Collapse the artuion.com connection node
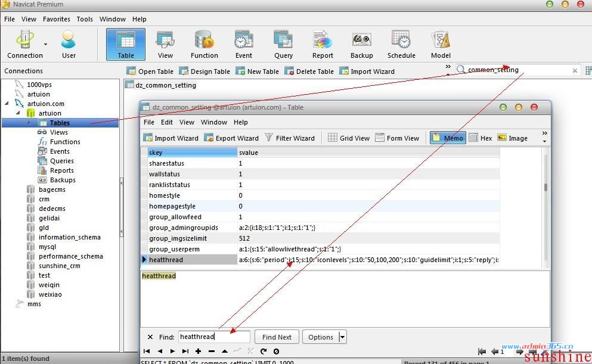Image resolution: width=592 pixels, height=364 pixels. click(7, 103)
